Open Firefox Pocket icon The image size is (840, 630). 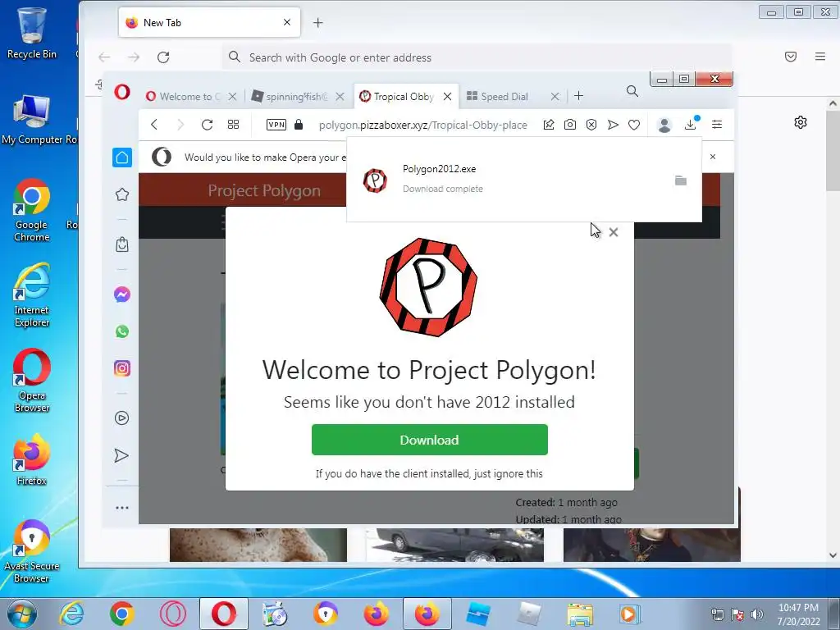pyautogui.click(x=791, y=57)
